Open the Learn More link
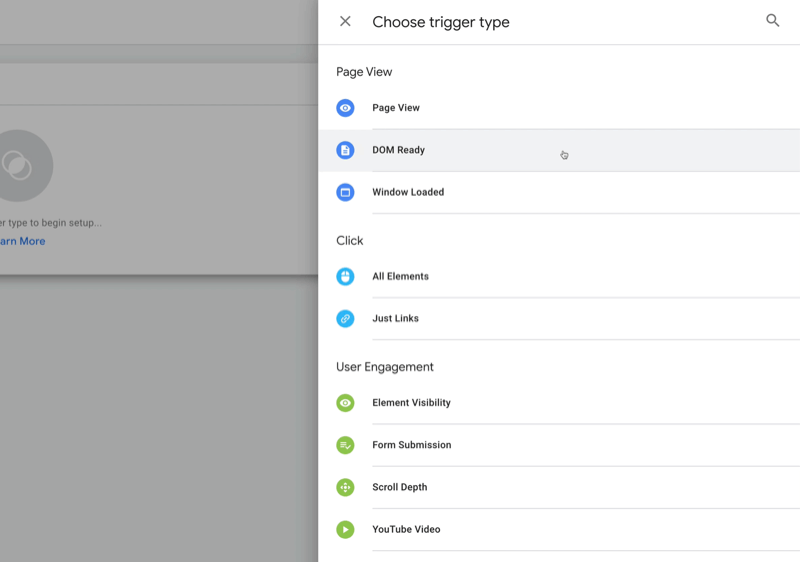The image size is (800, 562). 22,241
